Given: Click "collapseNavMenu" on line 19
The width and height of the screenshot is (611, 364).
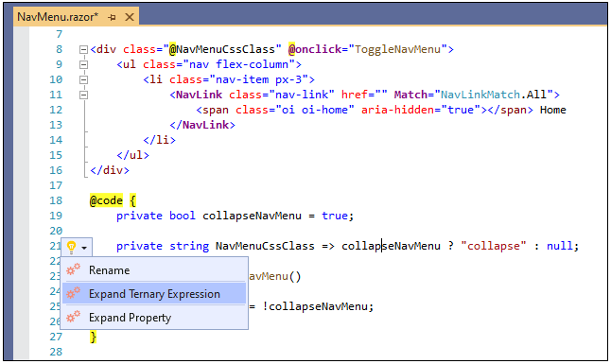Looking at the screenshot, I should point(253,216).
